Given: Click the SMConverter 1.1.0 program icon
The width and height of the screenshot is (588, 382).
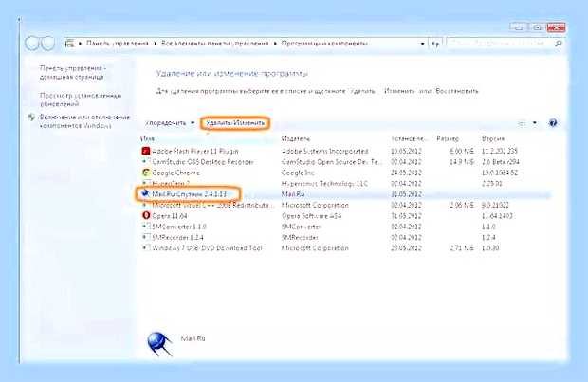Looking at the screenshot, I should [x=146, y=227].
